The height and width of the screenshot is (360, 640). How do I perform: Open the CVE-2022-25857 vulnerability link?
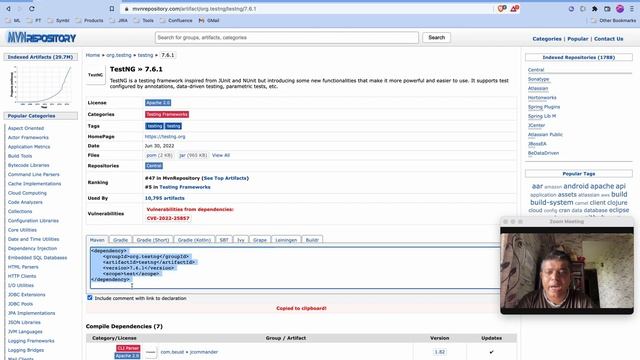(168, 218)
